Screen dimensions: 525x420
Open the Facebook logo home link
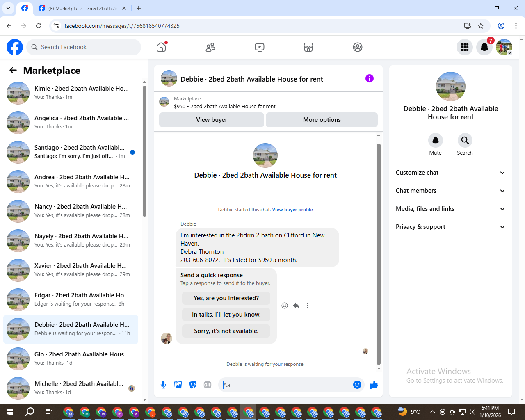click(x=15, y=47)
